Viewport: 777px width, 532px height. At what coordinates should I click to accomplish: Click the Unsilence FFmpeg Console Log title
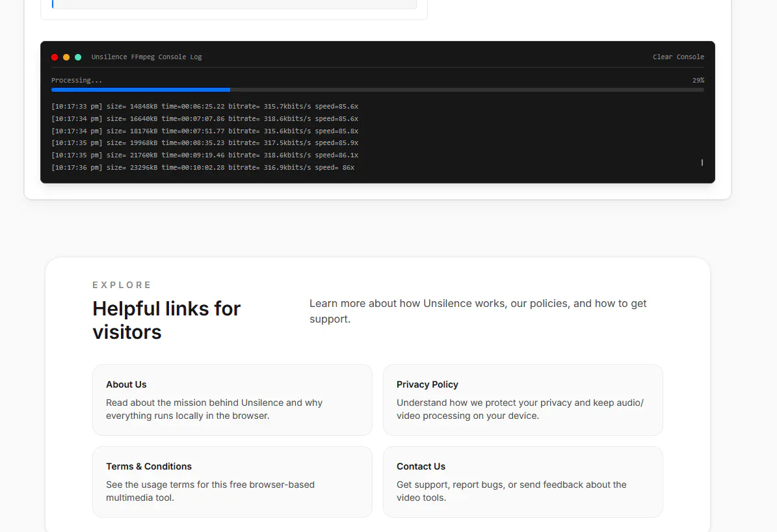(147, 57)
